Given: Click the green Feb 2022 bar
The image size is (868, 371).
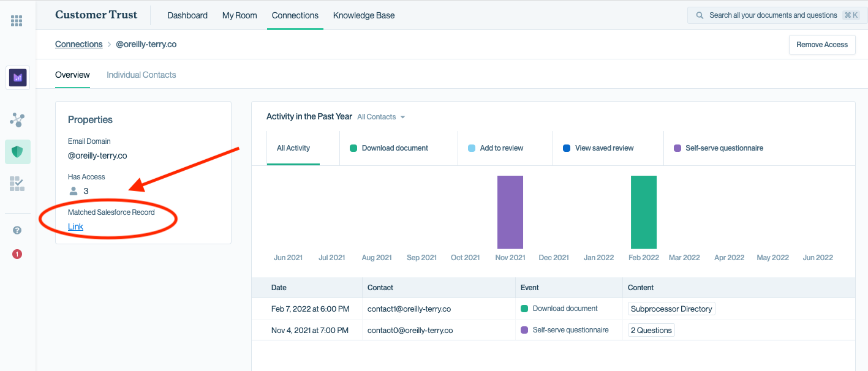Looking at the screenshot, I should (x=644, y=212).
